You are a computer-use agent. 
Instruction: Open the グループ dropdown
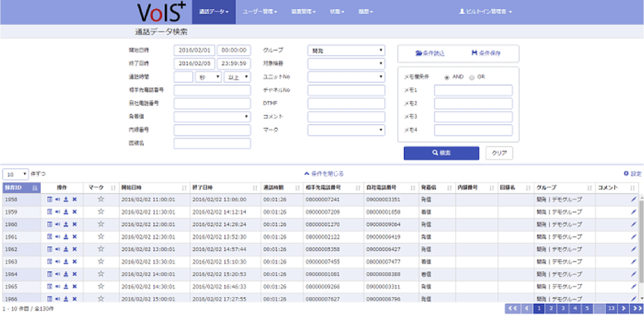[x=346, y=51]
